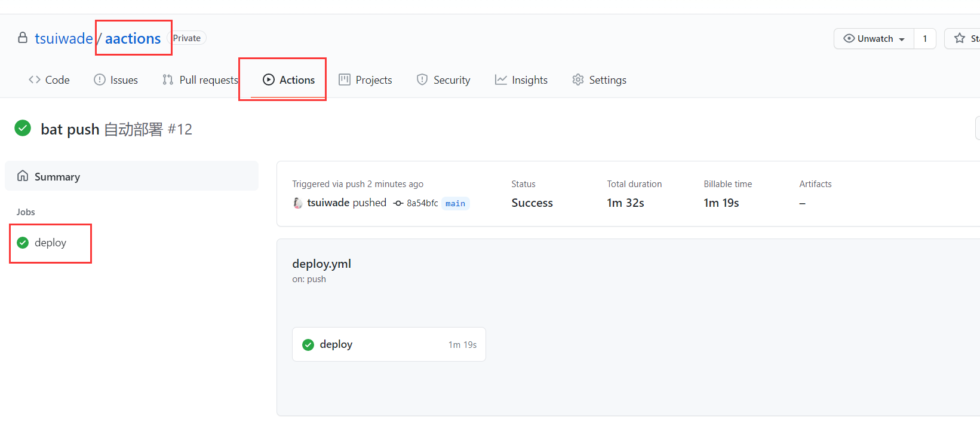Click the Settings gear icon

(578, 80)
